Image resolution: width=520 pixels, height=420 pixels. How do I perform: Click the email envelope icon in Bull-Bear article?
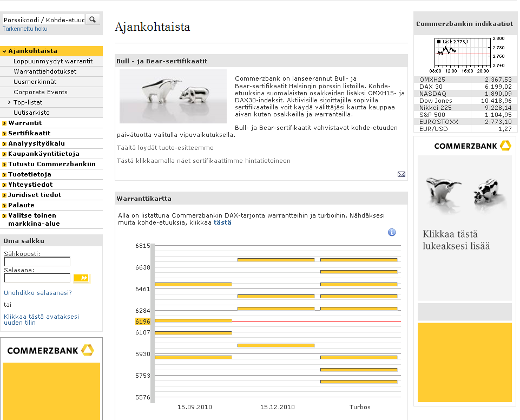coord(401,174)
